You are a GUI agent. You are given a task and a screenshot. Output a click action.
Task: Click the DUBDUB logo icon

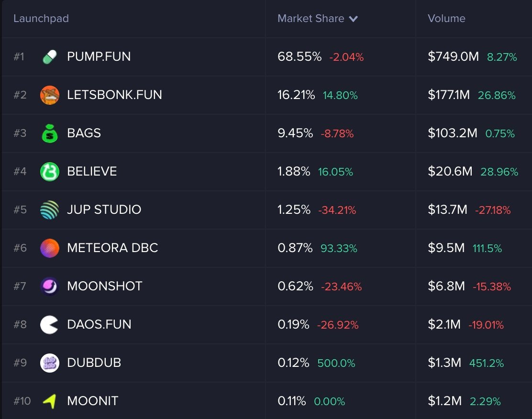(x=50, y=363)
